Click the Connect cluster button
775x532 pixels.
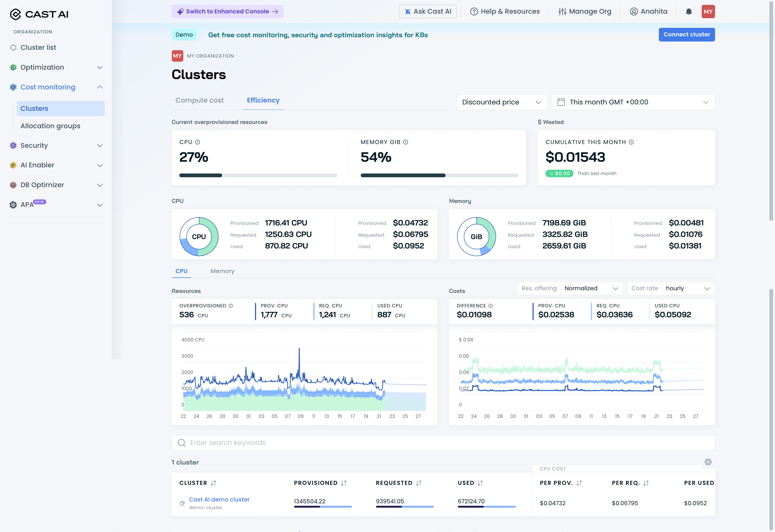point(686,35)
